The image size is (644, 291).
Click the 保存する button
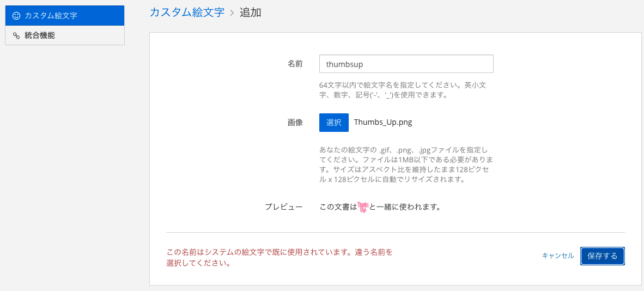[x=603, y=256]
